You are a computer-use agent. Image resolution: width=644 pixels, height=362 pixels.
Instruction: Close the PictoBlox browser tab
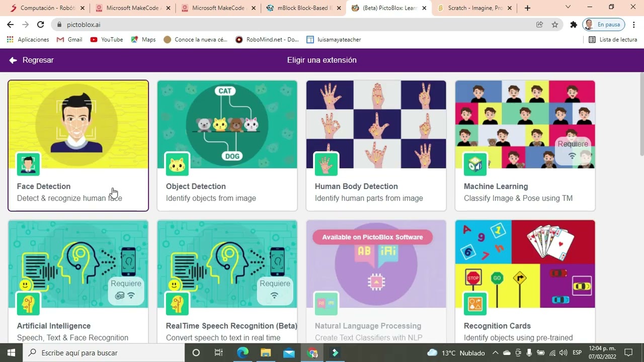point(424,8)
